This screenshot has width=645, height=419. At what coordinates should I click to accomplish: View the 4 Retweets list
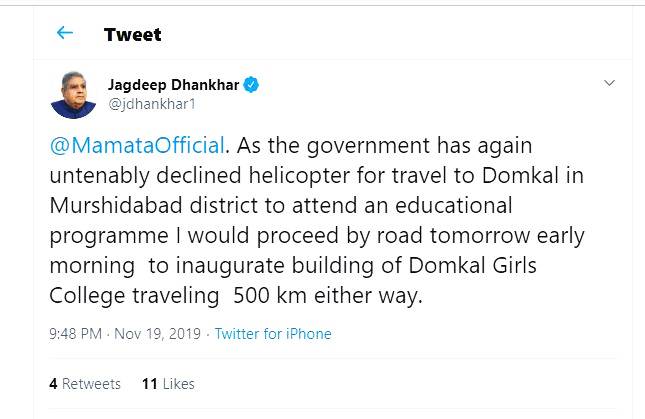click(84, 384)
